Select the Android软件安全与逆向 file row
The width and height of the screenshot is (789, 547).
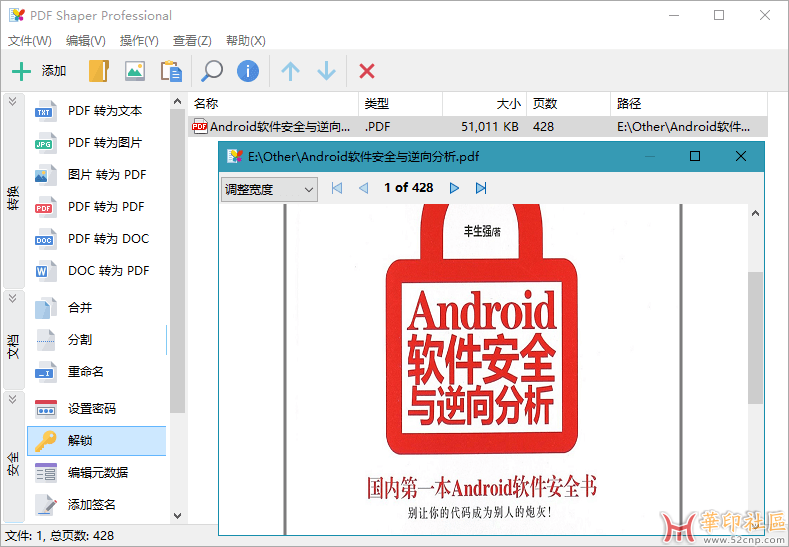[x=478, y=127]
